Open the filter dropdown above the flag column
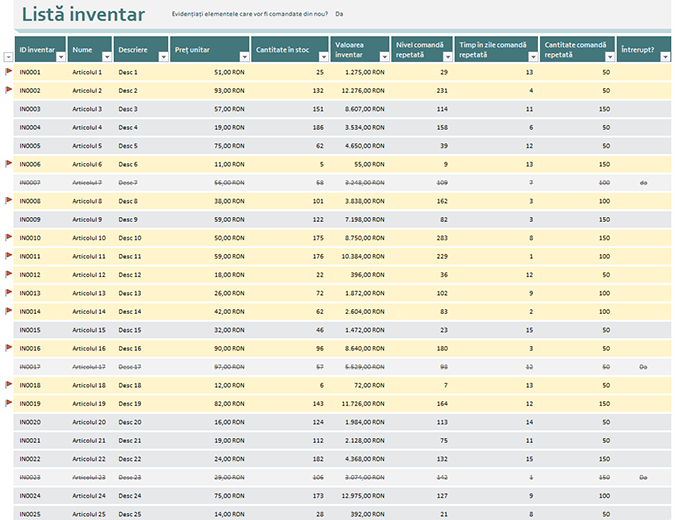The image size is (675, 520). pyautogui.click(x=9, y=57)
